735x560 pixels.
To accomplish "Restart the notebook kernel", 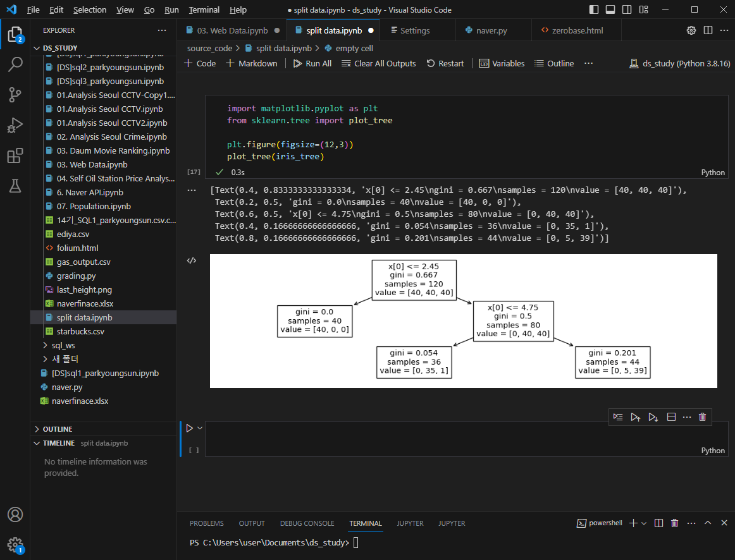I will pyautogui.click(x=445, y=63).
